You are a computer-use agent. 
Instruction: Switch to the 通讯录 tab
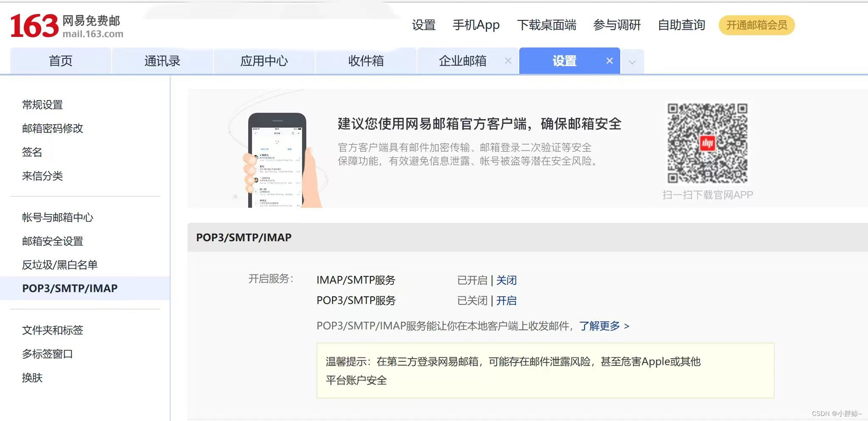[162, 61]
